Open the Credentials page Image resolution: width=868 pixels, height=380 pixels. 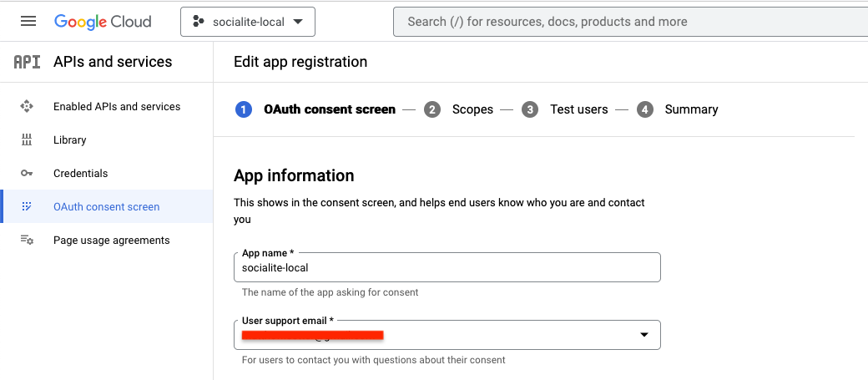click(81, 174)
